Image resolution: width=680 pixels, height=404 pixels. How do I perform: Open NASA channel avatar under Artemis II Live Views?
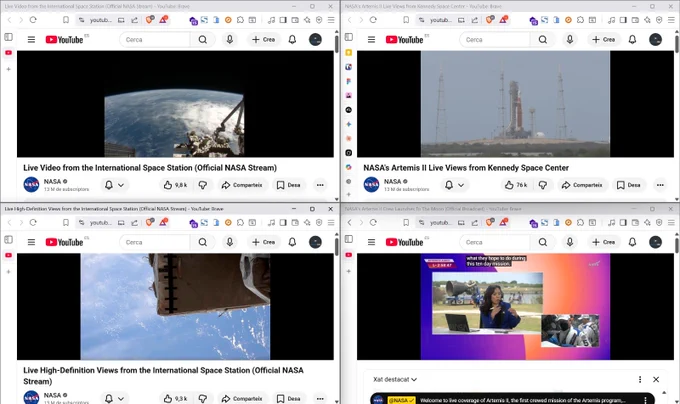[371, 185]
